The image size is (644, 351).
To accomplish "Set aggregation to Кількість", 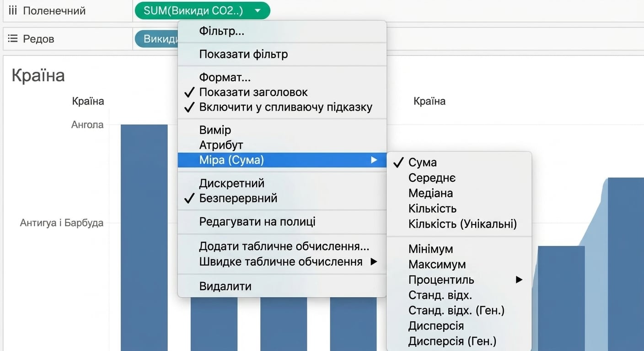I will click(x=459, y=208).
